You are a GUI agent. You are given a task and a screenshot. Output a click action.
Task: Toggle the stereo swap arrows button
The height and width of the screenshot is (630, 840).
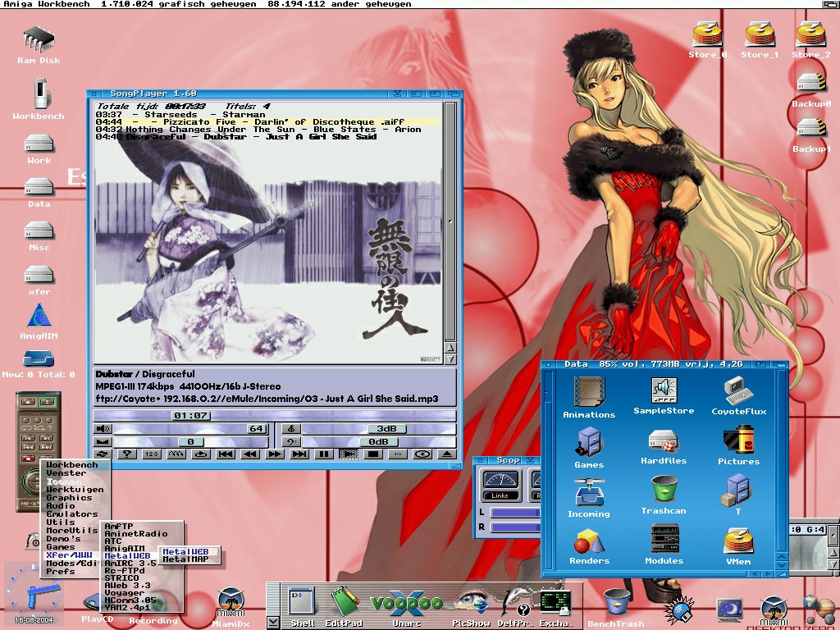click(x=398, y=454)
